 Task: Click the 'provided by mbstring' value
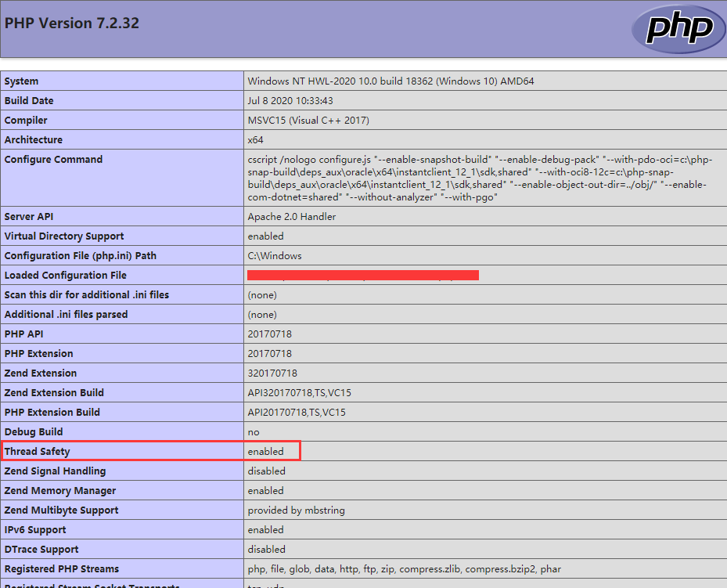tap(297, 510)
